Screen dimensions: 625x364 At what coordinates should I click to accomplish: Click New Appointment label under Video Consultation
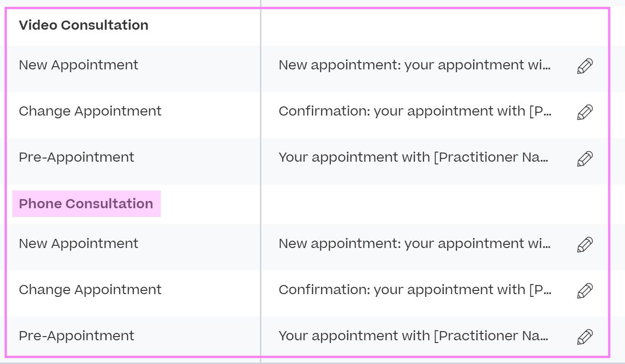coord(79,65)
